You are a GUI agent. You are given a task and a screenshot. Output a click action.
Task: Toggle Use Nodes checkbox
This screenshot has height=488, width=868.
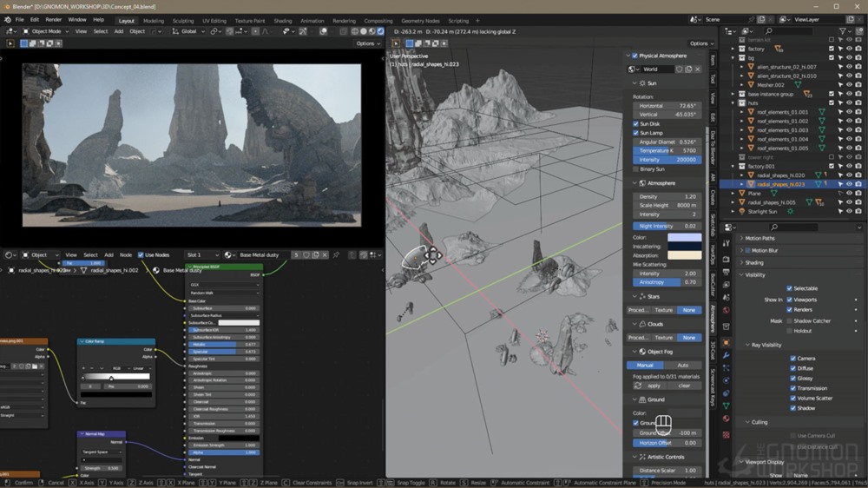[141, 254]
